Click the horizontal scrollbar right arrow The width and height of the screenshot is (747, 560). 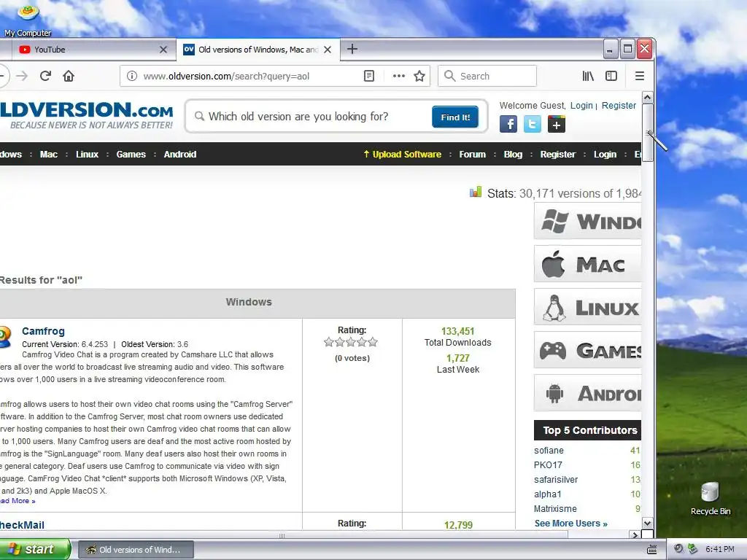[x=635, y=535]
